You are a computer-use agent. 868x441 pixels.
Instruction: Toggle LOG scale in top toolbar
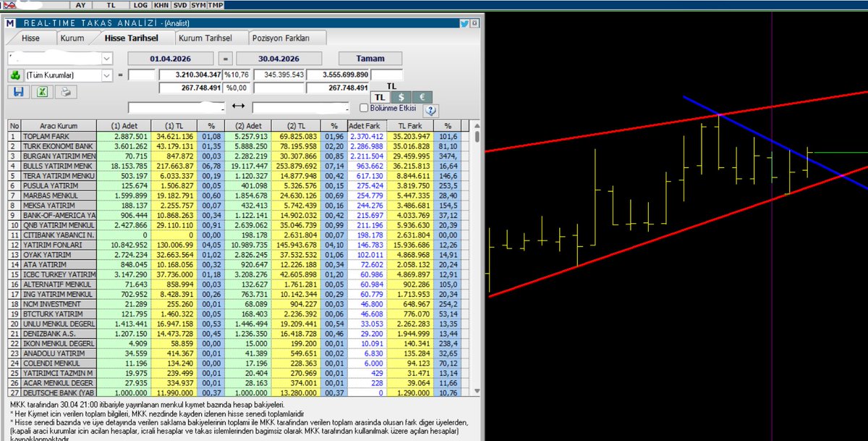(141, 5)
